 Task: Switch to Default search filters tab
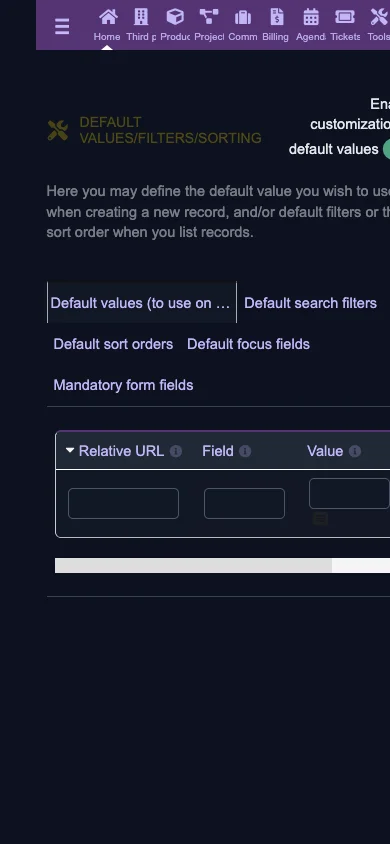click(310, 303)
